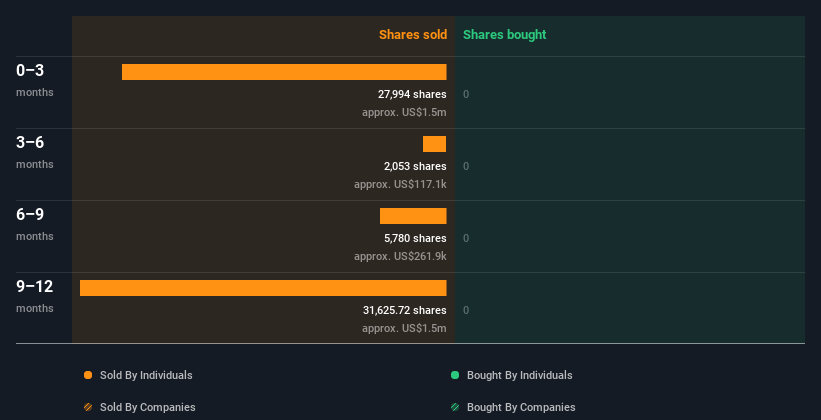Viewport: 821px width, 420px height.
Task: Click approx. US$1.5m in 9–12 months row
Action: coord(404,328)
